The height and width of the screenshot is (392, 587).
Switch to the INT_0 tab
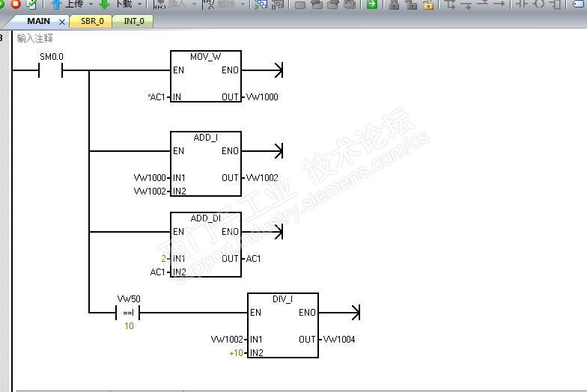(x=134, y=21)
